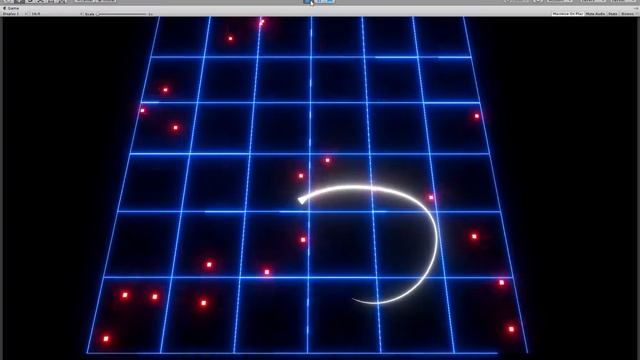Open the Display 1 dropdown
640x360 pixels.
[x=15, y=14]
